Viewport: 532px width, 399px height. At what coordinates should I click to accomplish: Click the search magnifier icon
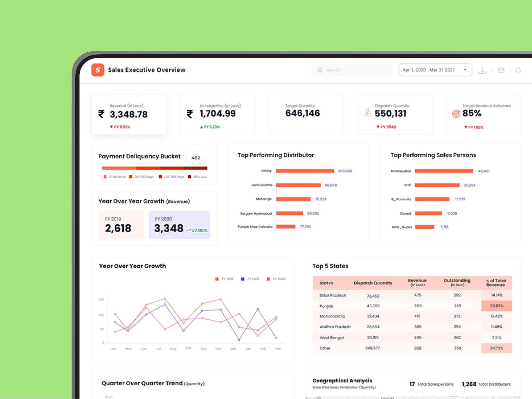point(320,70)
